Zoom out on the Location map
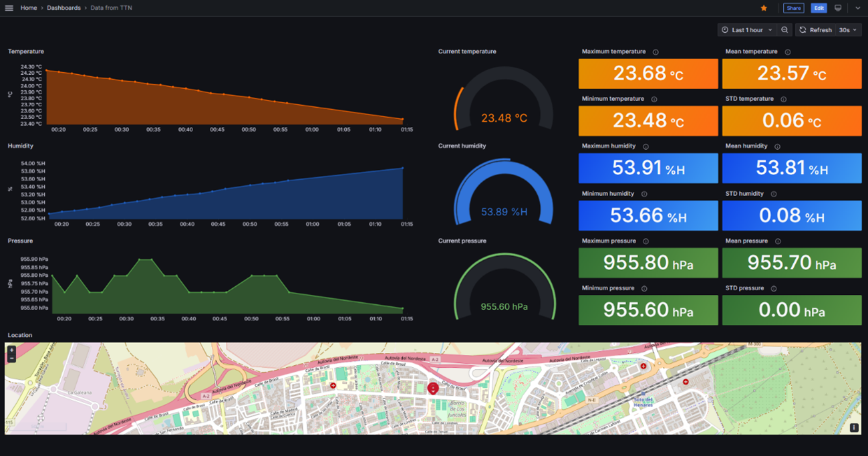This screenshot has height=456, width=868. 11,358
